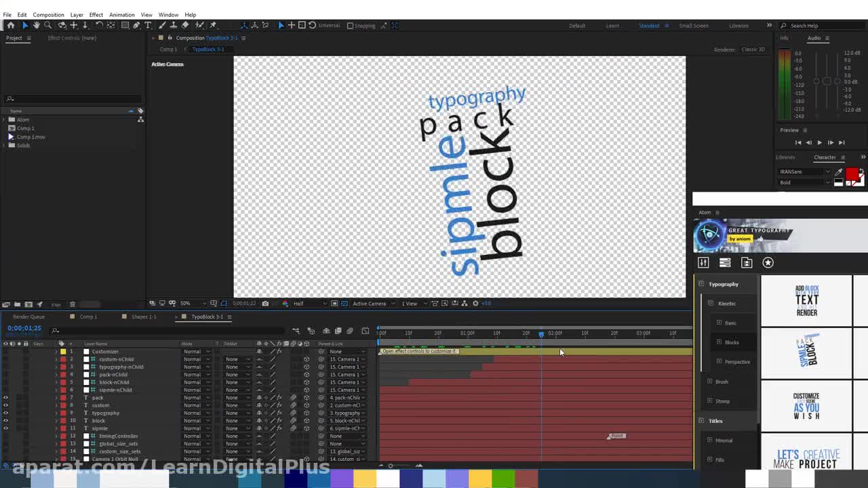Select the Zoom magnifier tool

point(47,25)
